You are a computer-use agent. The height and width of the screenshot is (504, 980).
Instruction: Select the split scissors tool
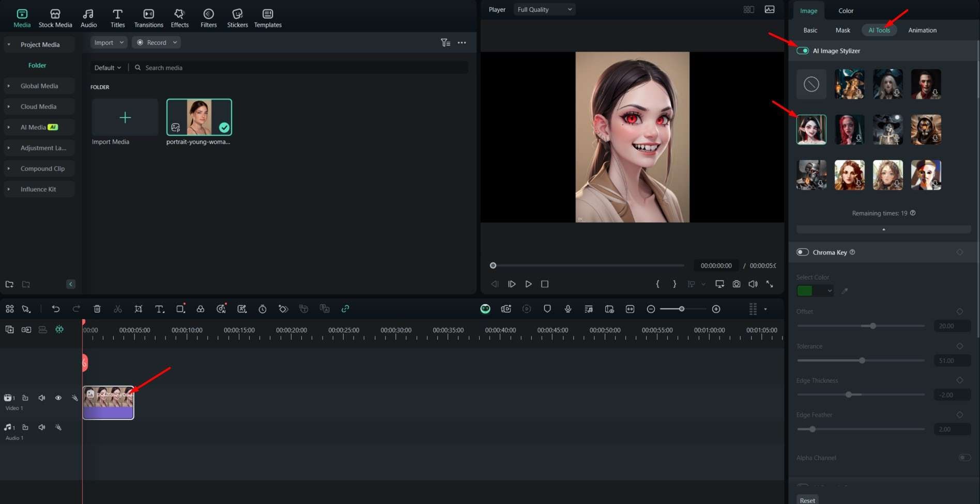pos(118,309)
